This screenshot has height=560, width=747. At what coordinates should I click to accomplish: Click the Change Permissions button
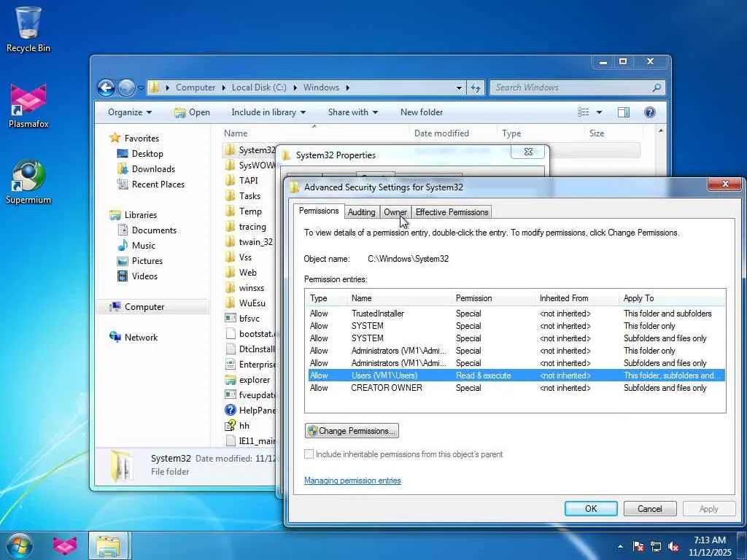tap(352, 431)
